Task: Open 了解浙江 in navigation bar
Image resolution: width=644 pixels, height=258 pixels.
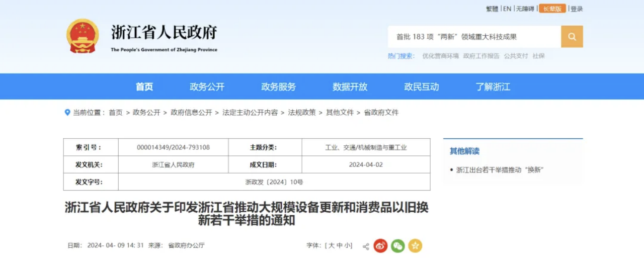Action: (493, 87)
